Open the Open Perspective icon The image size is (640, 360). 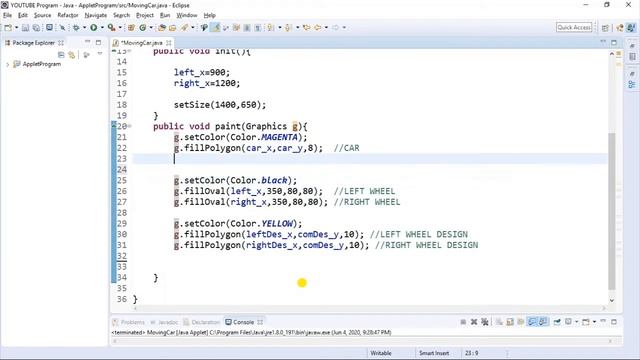[x=605, y=27]
